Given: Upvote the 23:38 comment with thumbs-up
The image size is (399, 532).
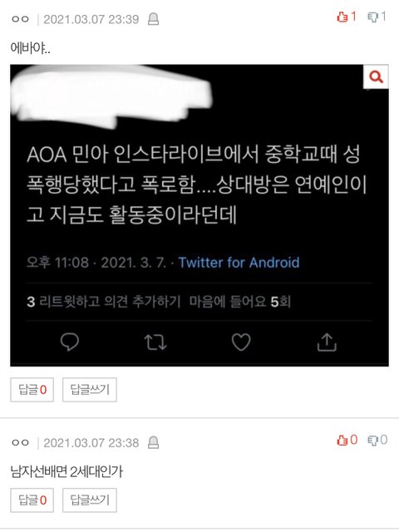Looking at the screenshot, I should pyautogui.click(x=347, y=440).
